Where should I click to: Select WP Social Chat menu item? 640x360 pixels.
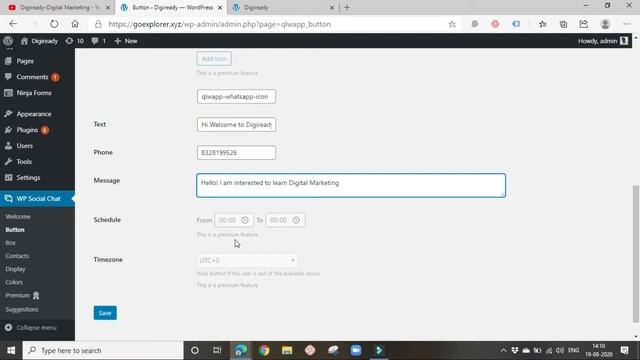click(x=37, y=199)
